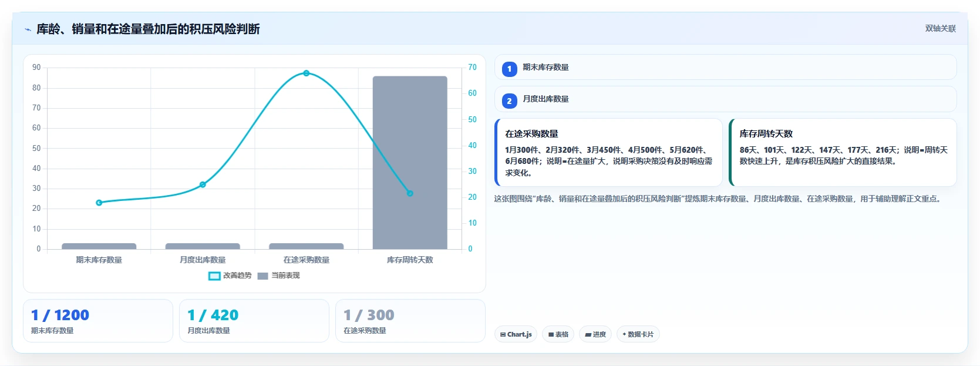
Task: Click the 进度 tag
Action: coord(595,334)
